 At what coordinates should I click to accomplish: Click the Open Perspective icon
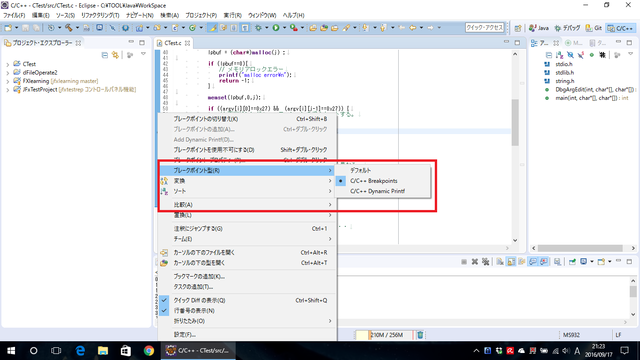[518, 28]
